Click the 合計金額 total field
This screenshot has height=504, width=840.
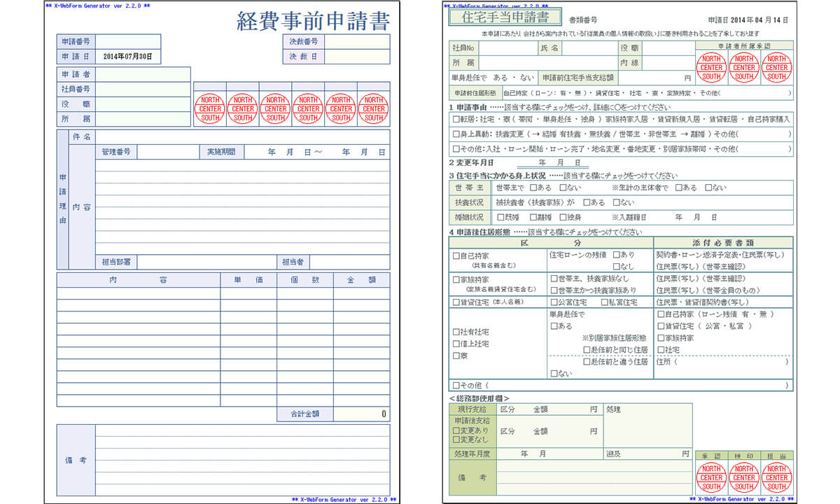click(361, 414)
